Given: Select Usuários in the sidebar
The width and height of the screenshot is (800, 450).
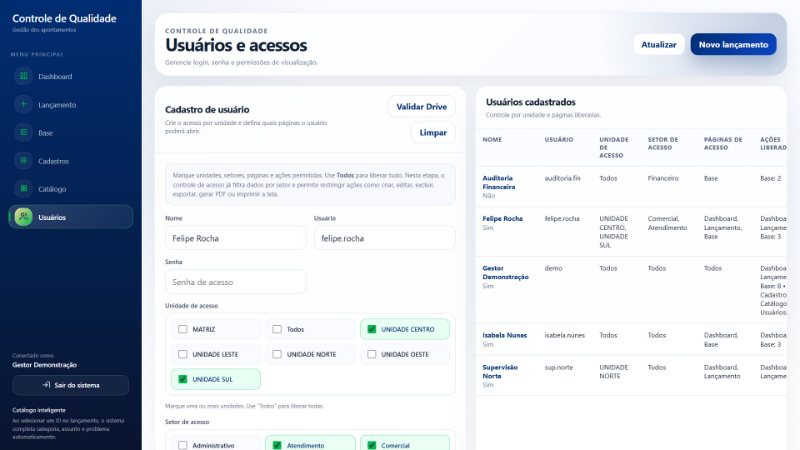Looking at the screenshot, I should pos(71,217).
